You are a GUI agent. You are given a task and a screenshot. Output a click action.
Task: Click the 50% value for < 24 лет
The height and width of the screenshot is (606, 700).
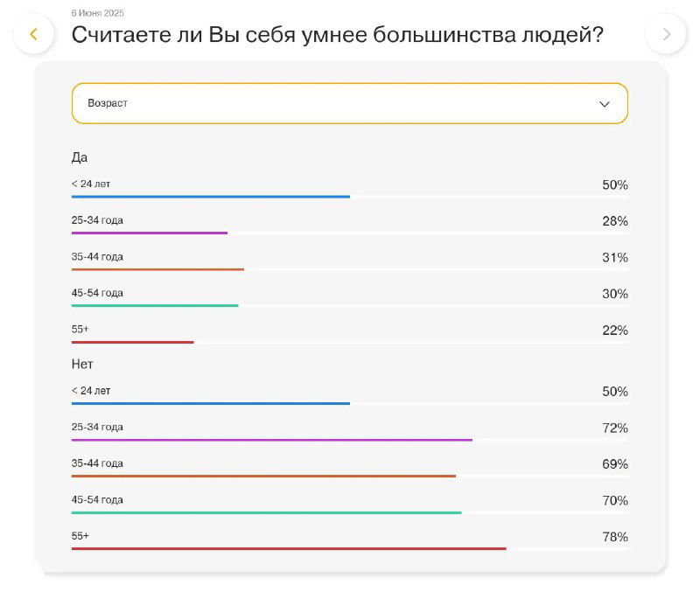(616, 185)
